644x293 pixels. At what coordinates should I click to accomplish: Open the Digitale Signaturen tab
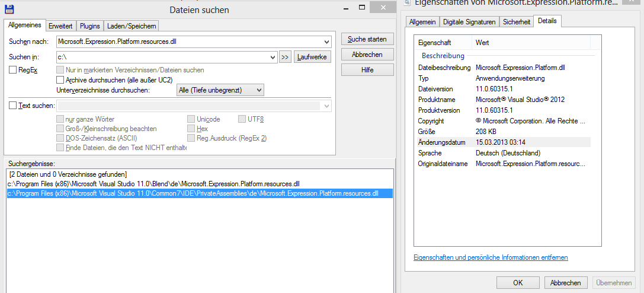(x=469, y=22)
